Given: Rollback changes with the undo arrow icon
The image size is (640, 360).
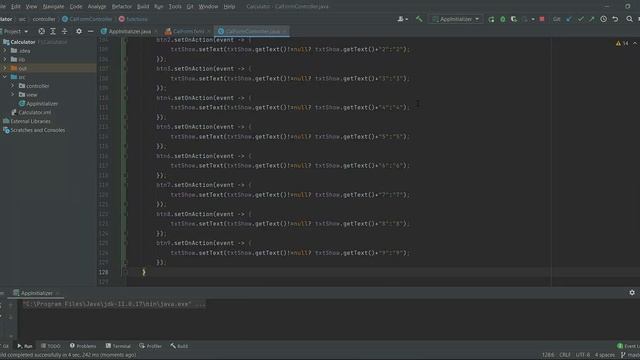Looking at the screenshot, I should click(615, 19).
